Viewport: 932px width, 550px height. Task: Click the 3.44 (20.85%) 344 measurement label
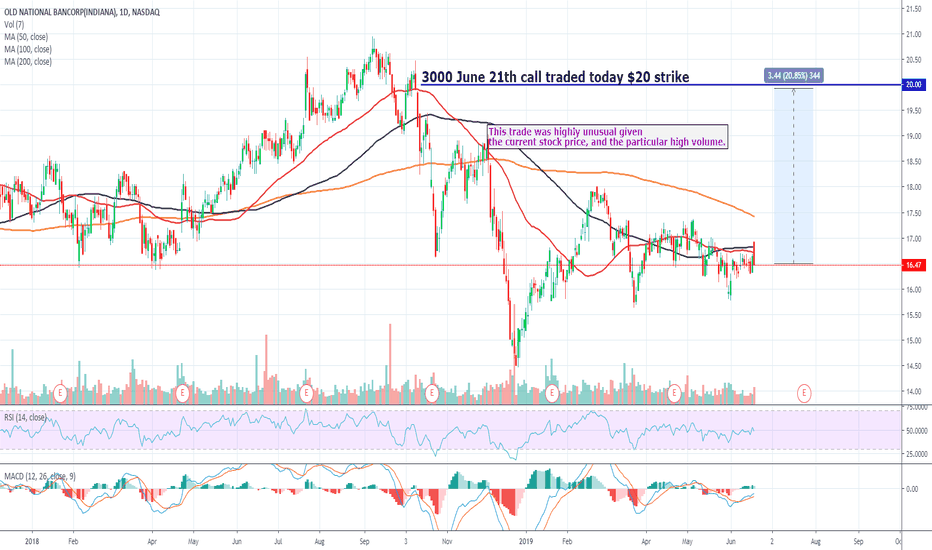[794, 76]
